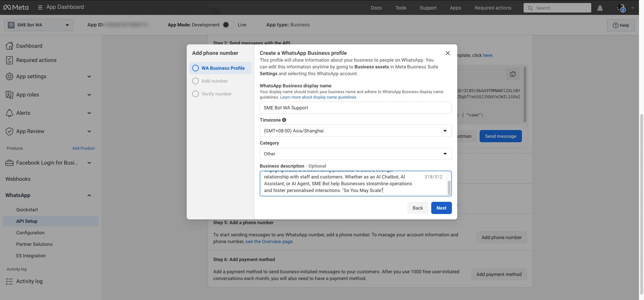The width and height of the screenshot is (644, 300).
Task: Click the Business description scrollbar
Action: [449, 188]
